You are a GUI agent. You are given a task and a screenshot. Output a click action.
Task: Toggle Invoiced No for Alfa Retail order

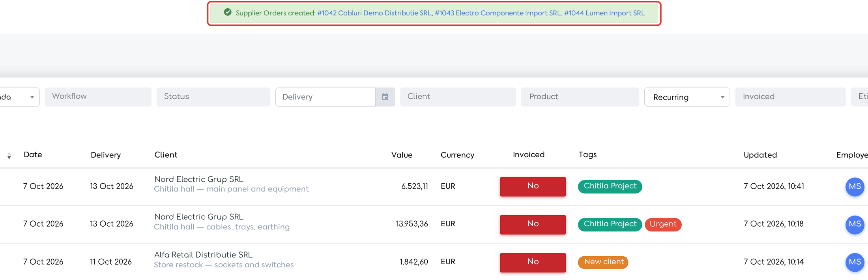[x=533, y=262]
